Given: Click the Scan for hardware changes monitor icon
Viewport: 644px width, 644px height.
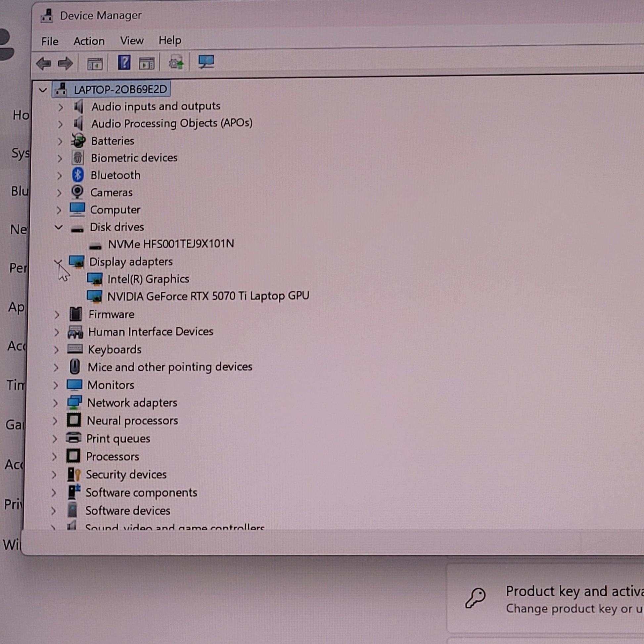Looking at the screenshot, I should [206, 62].
